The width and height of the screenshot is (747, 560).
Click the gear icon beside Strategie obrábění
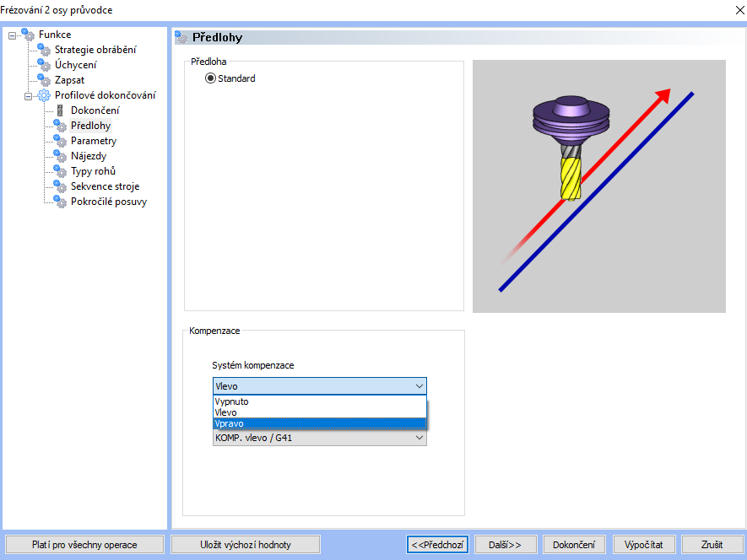point(44,50)
